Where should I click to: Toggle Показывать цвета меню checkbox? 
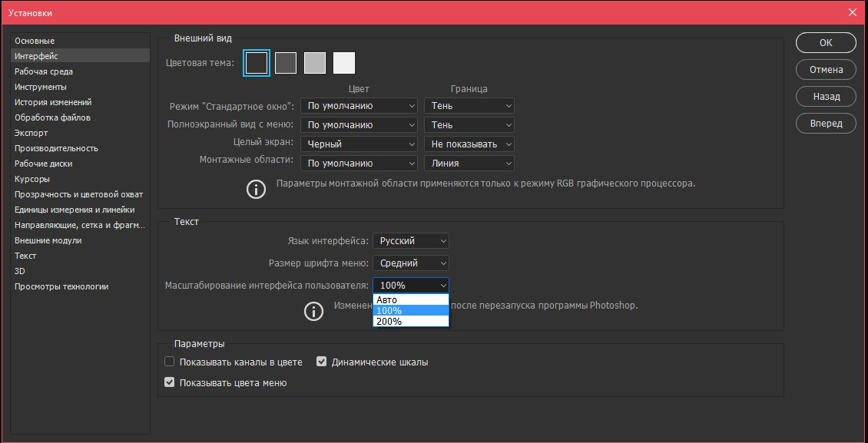tap(170, 382)
